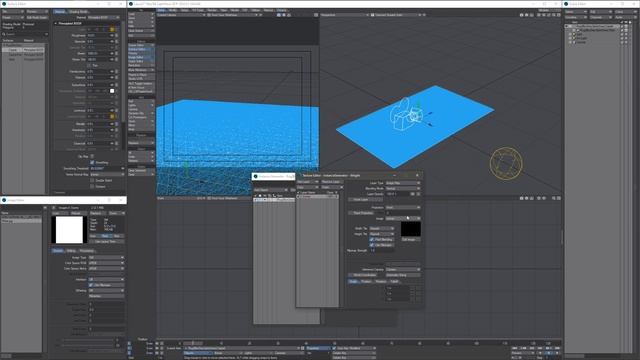
Task: Select the highlighted surface in the surface list
Action: coord(23,50)
